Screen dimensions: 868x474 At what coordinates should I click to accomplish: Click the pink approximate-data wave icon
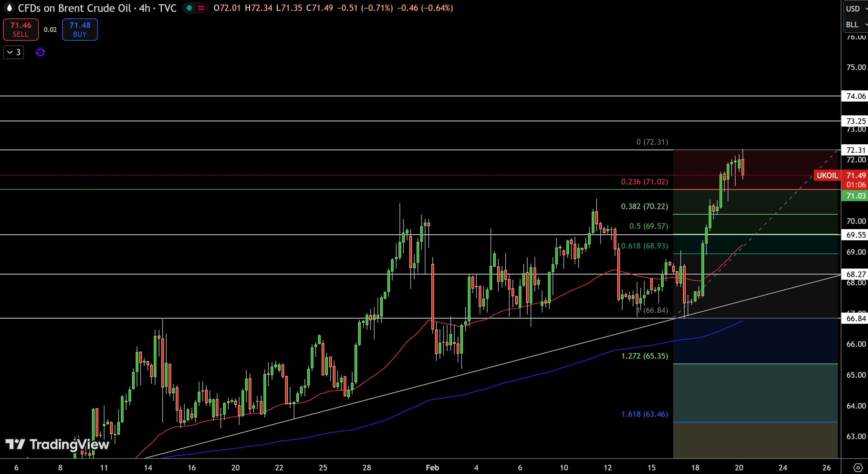point(201,8)
